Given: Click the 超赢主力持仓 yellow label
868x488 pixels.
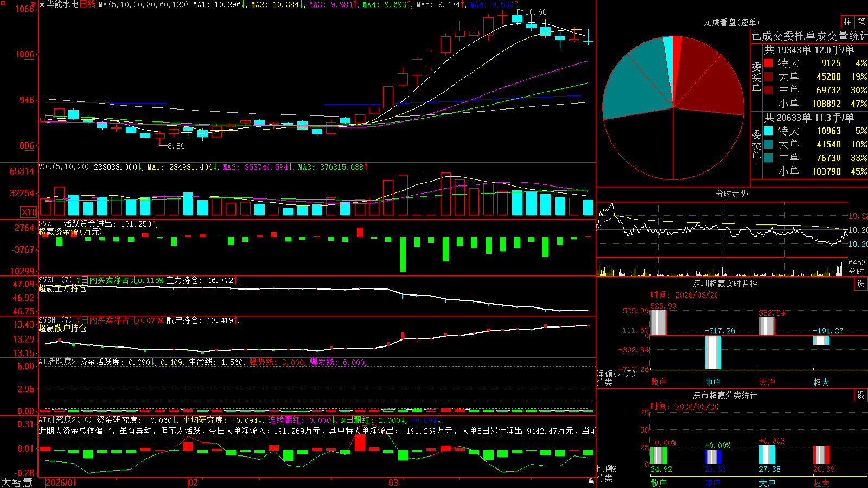Looking at the screenshot, I should pos(62,288).
